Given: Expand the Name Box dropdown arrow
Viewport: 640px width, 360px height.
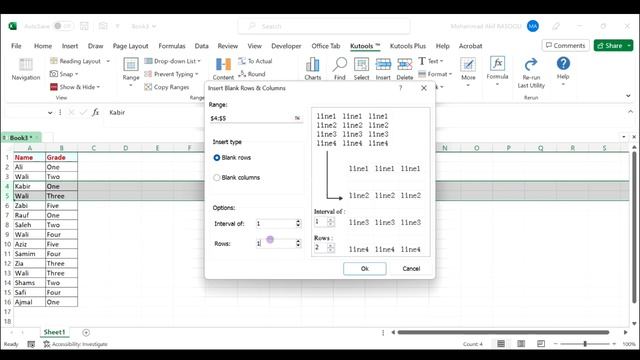Looking at the screenshot, I should pos(50,113).
